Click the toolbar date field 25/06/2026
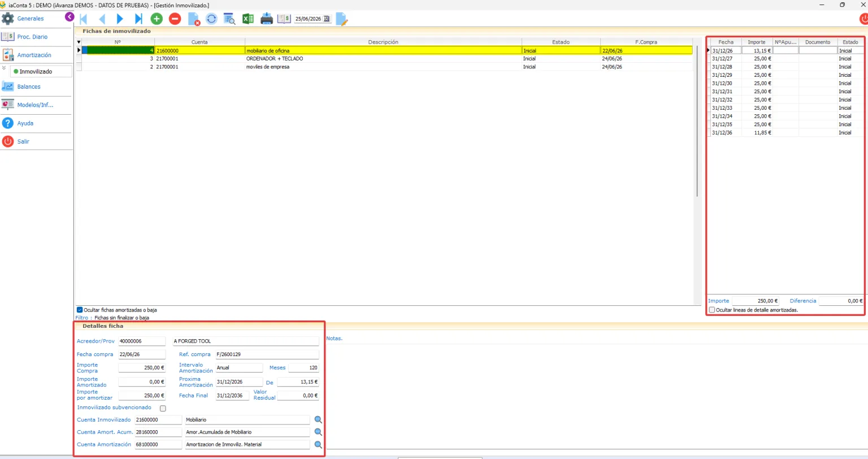This screenshot has height=459, width=868. 308,19
